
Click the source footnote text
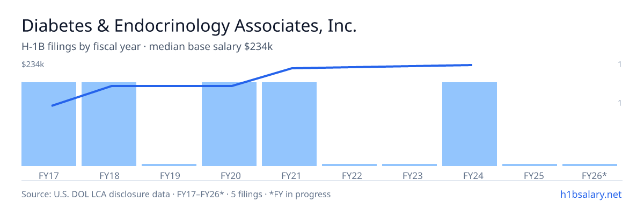[x=176, y=194]
